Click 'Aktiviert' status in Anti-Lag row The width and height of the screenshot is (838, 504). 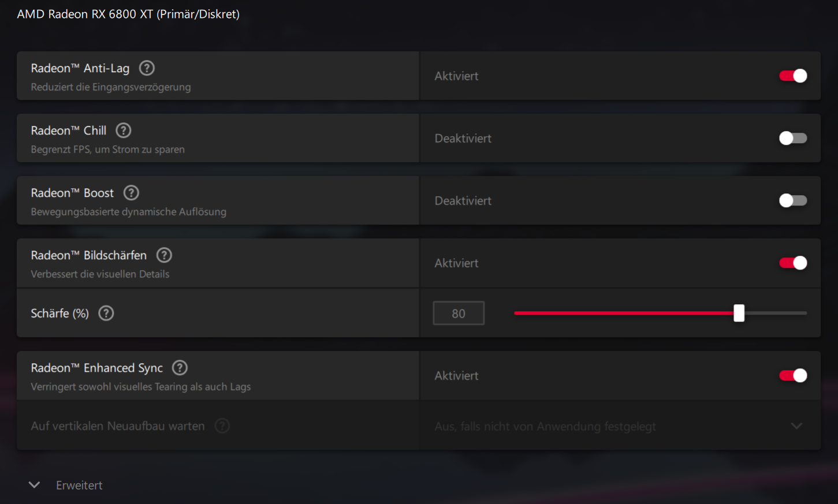click(456, 76)
